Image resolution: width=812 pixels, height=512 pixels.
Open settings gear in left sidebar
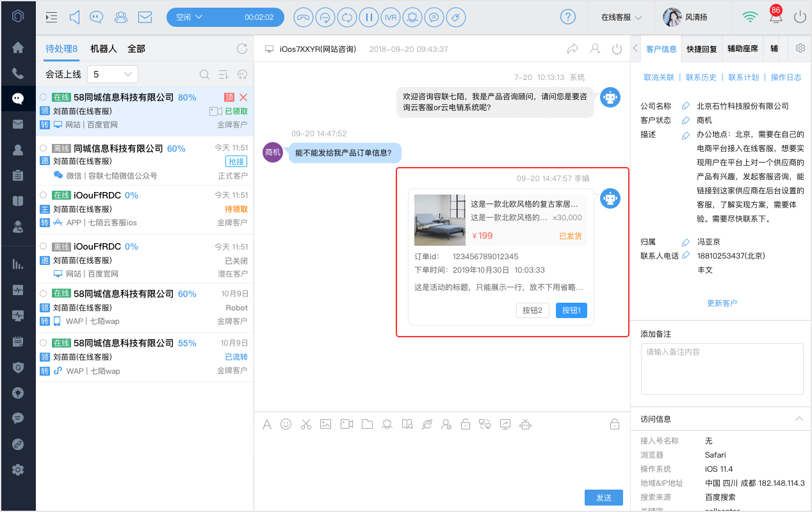[x=18, y=470]
